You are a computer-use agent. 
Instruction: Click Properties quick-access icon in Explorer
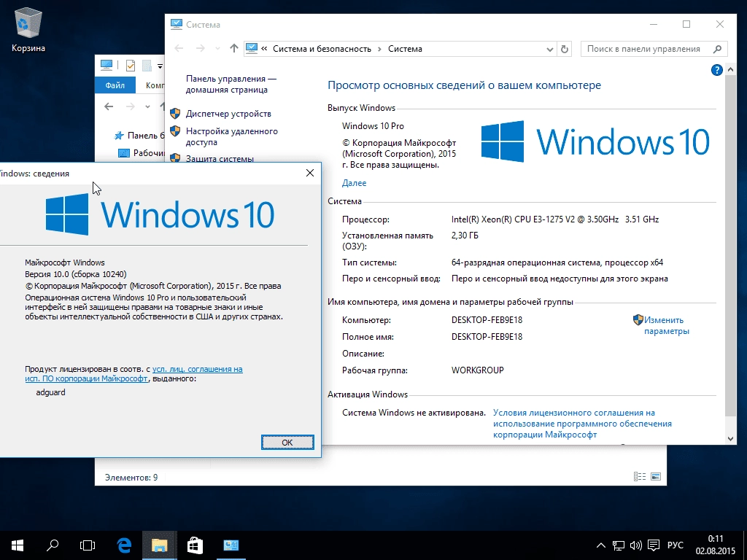point(130,65)
